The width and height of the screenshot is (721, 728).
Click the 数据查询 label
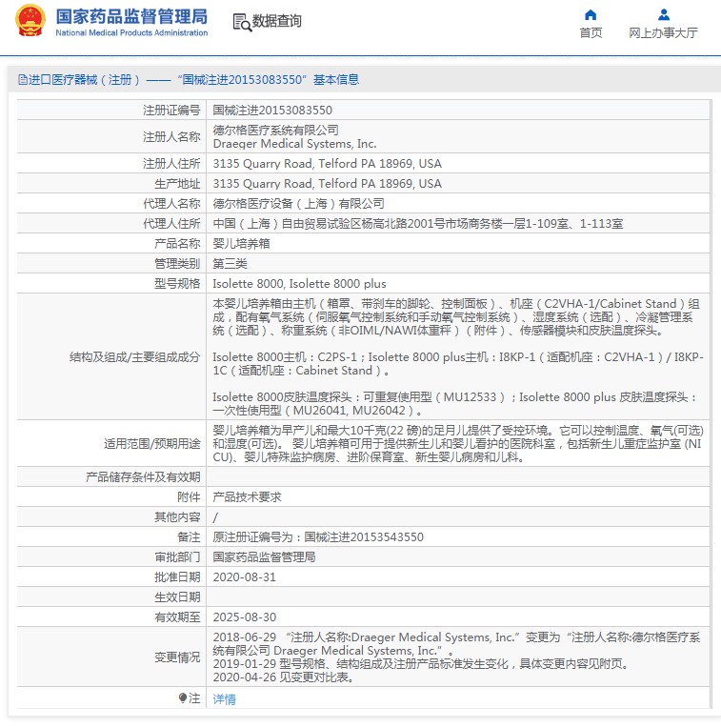(276, 21)
